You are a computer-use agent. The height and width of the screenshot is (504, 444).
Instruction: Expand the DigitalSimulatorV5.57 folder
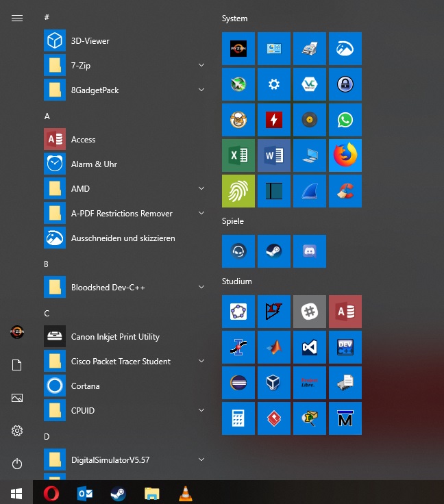coord(201,459)
